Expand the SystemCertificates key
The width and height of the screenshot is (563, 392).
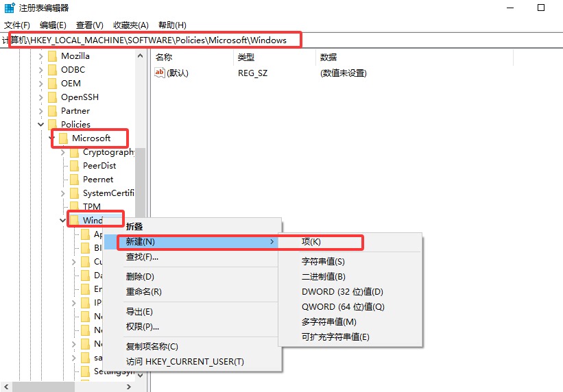click(x=63, y=193)
